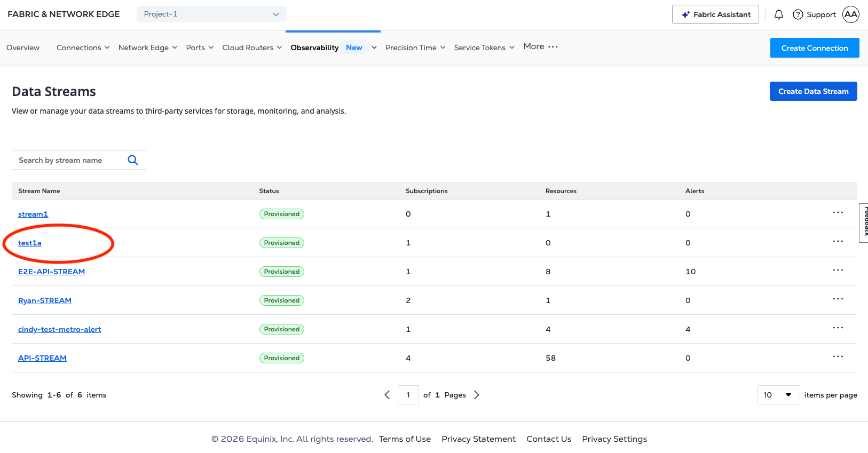Click the search magnifier icon
868x453 pixels.
(x=133, y=160)
